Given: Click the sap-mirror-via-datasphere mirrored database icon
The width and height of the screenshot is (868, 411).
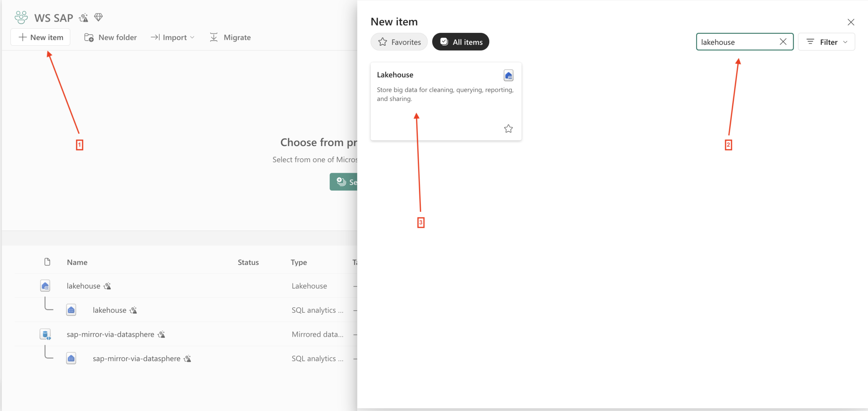Looking at the screenshot, I should [x=45, y=334].
